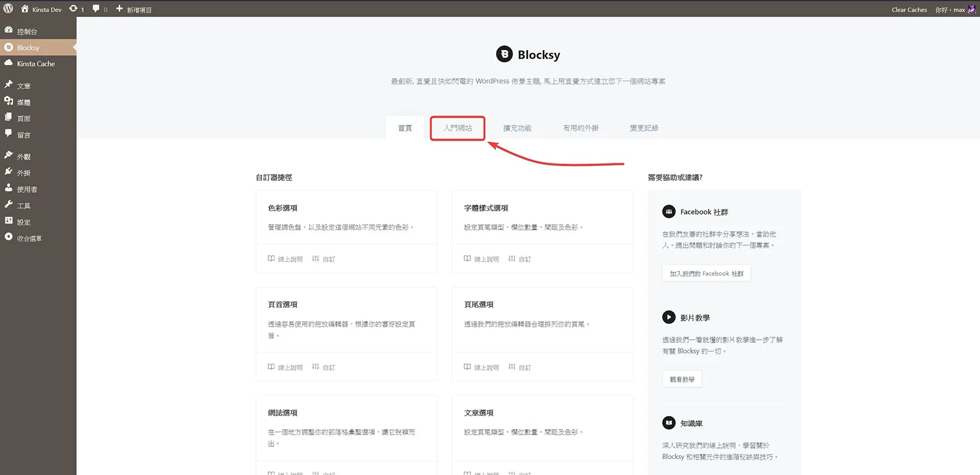Click the 文章選項 card title
The image size is (980, 475).
coord(478,413)
